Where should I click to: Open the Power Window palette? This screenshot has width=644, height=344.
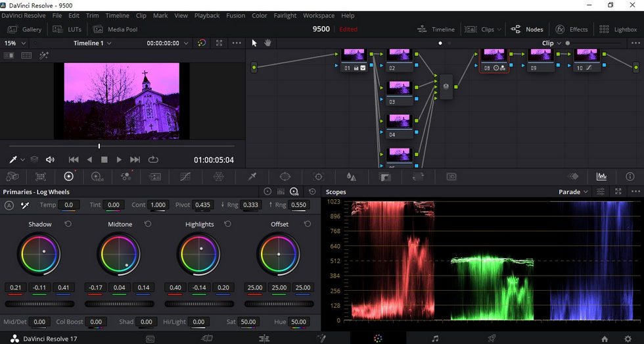tap(285, 177)
